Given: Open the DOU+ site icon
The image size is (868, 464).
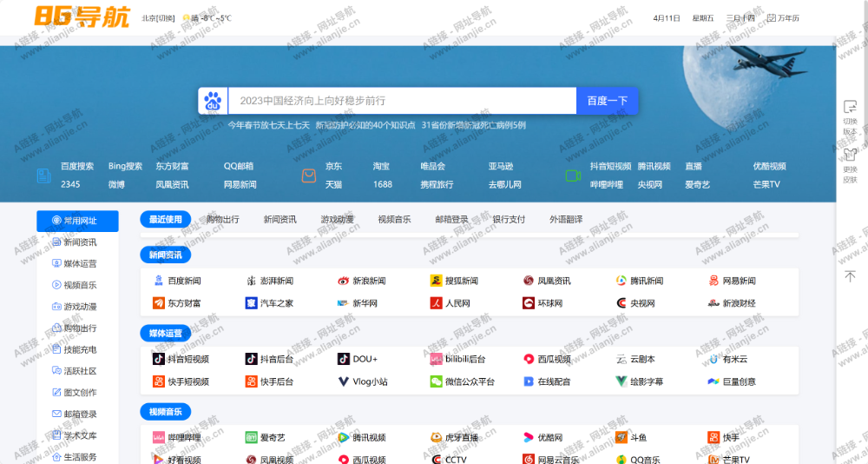Looking at the screenshot, I should click(343, 359).
